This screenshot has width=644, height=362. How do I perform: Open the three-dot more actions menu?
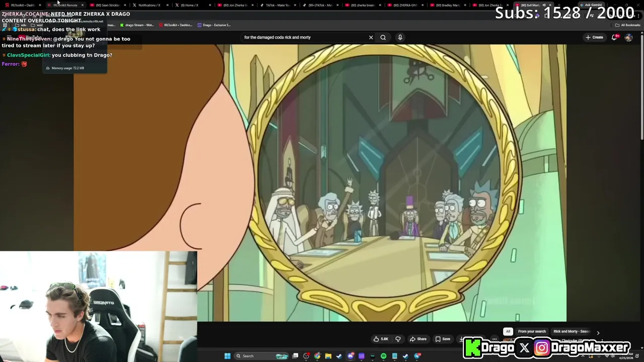tap(495, 339)
